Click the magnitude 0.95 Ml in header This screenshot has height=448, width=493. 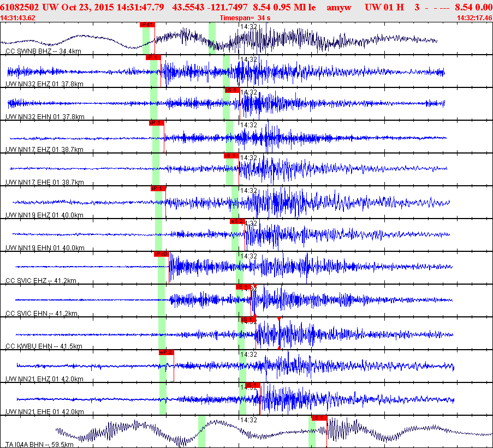click(288, 7)
